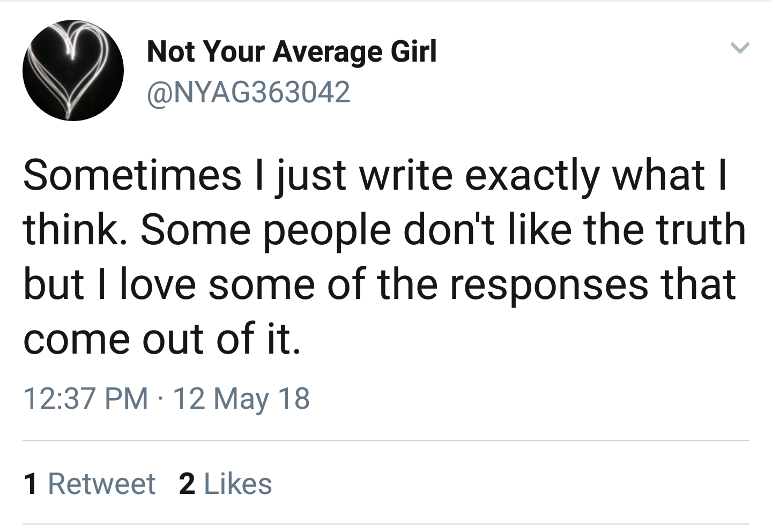
Task: Click the retweet count number 1
Action: pos(31,484)
